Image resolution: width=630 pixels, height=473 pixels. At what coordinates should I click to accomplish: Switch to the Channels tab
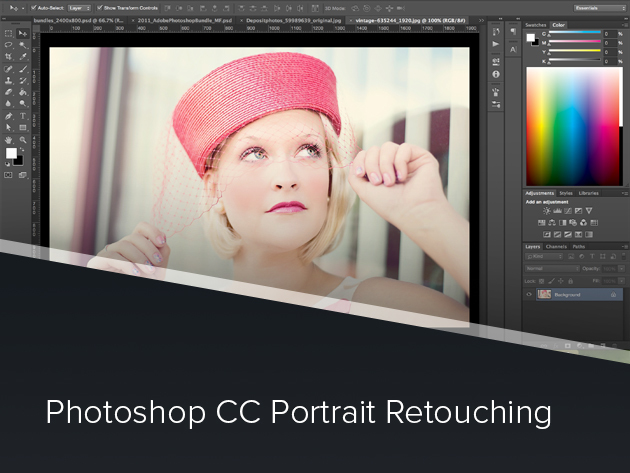coord(556,246)
